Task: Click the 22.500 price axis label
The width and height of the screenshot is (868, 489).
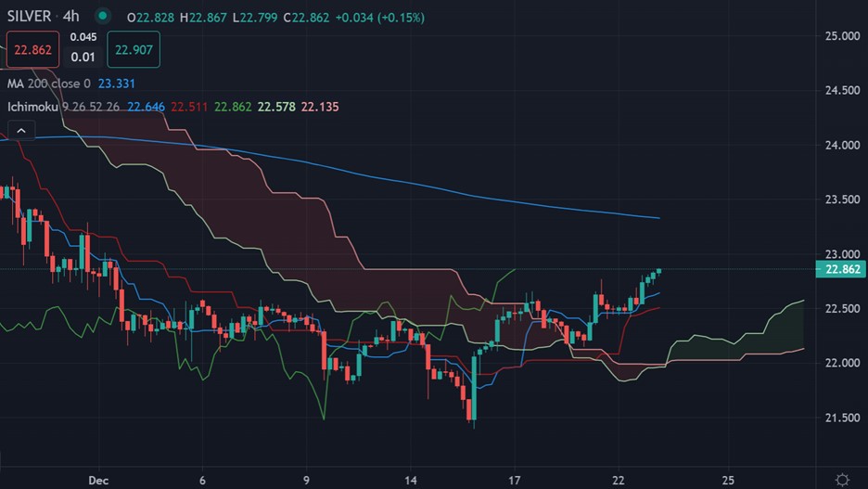Action: tap(843, 308)
